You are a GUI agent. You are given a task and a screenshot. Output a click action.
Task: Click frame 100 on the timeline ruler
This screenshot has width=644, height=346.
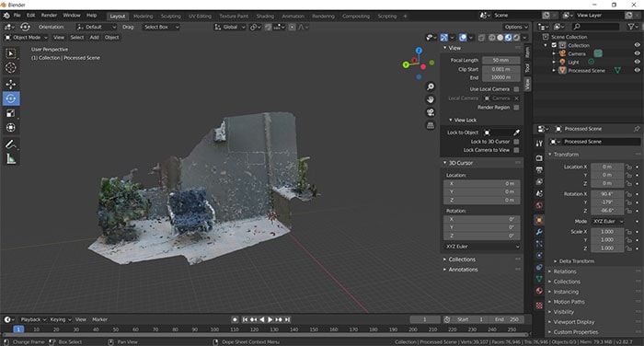(214, 329)
